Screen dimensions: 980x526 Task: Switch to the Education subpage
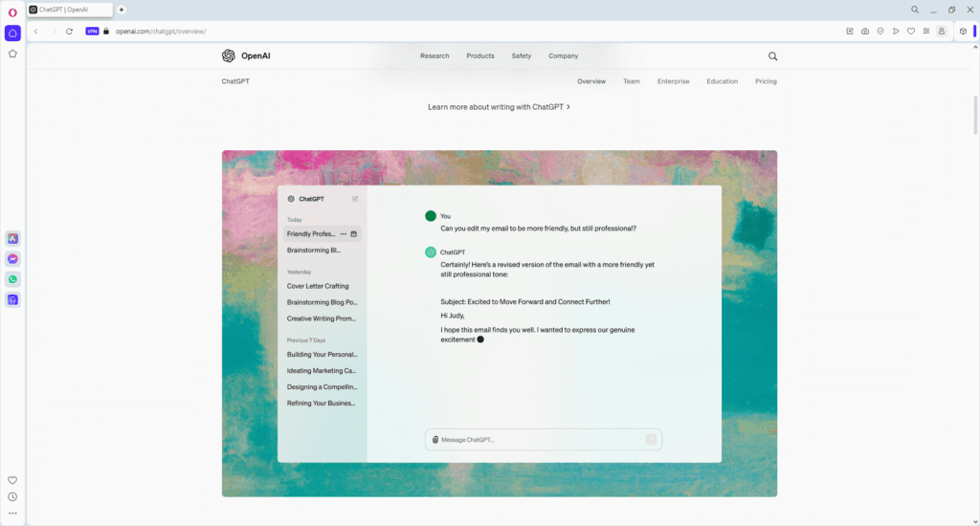point(722,81)
